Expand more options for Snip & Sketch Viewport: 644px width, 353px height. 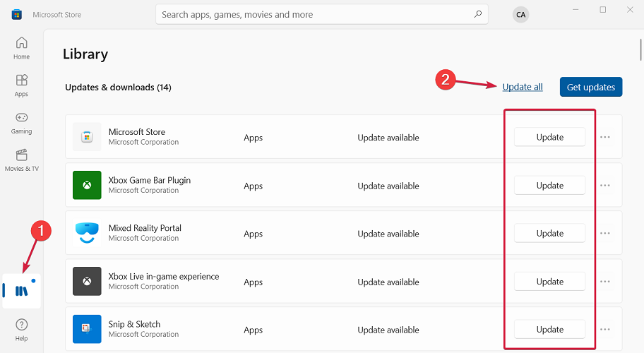click(x=605, y=329)
